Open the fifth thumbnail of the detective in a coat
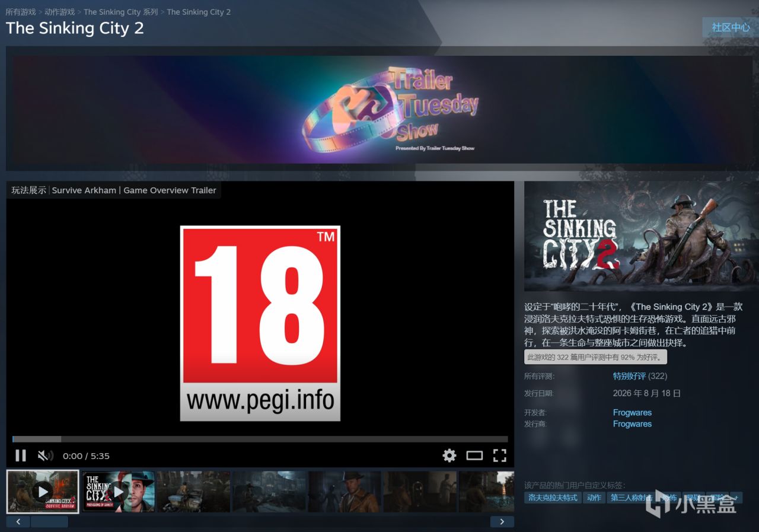The width and height of the screenshot is (759, 532). tap(345, 492)
